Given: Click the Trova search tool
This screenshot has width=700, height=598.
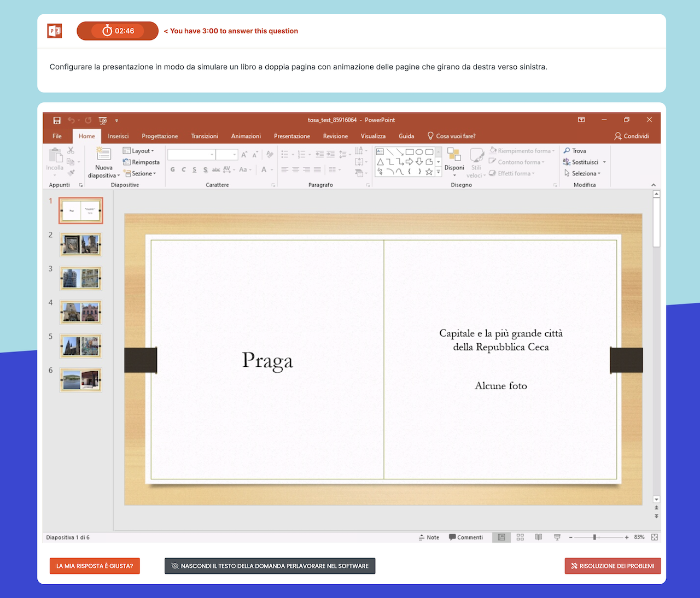Looking at the screenshot, I should 575,151.
